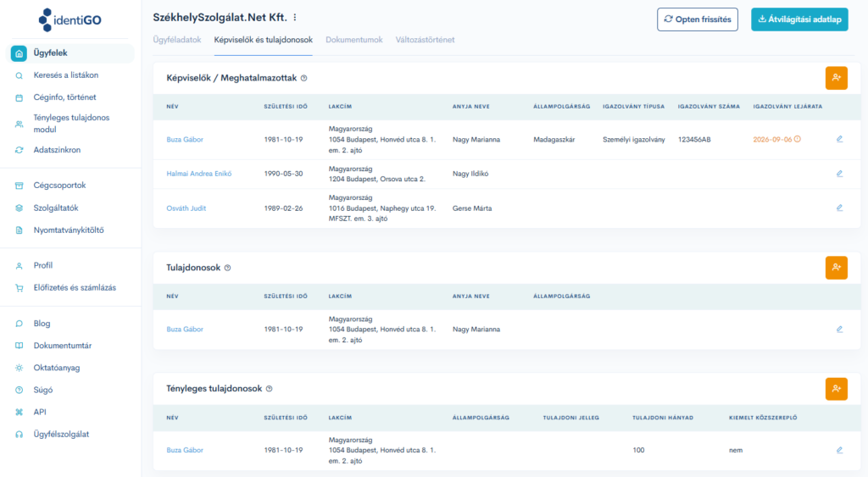This screenshot has width=868, height=477.
Task: Open Buza Gábor link in Tényleges tulajdonosok
Action: (185, 451)
